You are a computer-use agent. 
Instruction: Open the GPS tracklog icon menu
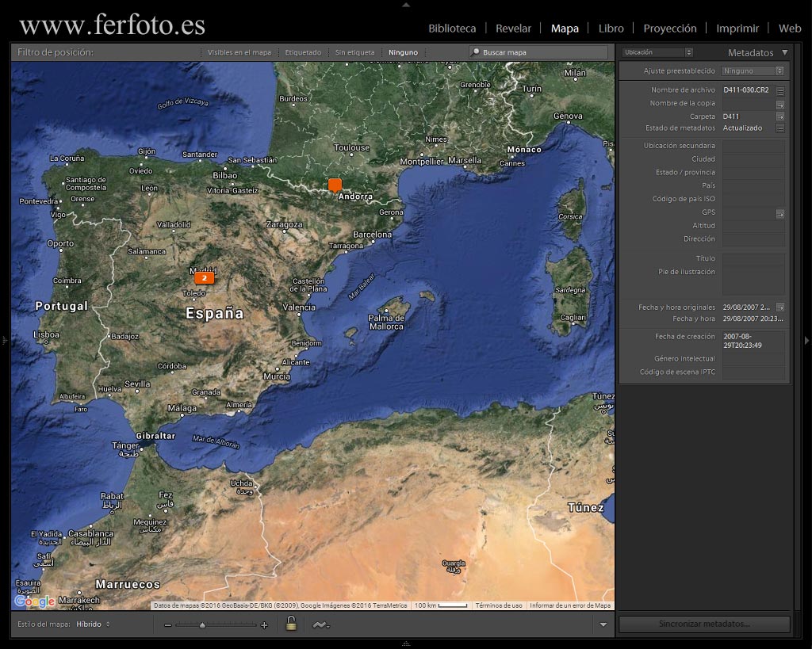pos(320,625)
